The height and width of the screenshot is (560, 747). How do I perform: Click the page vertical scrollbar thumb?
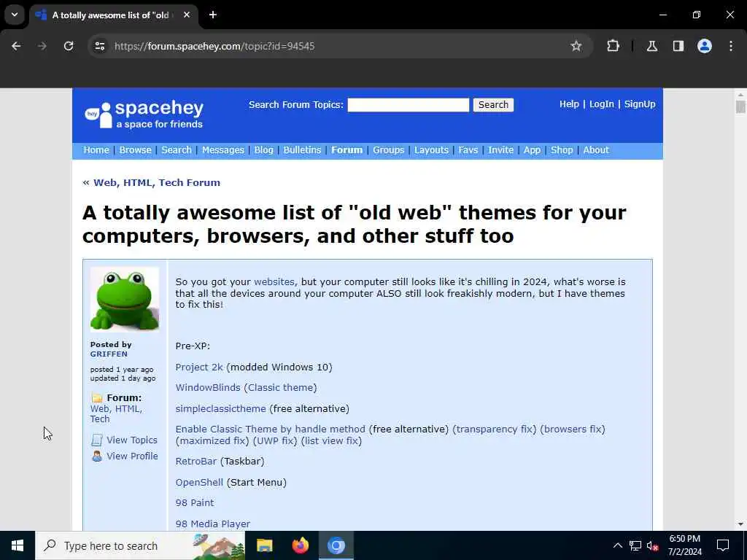click(740, 106)
